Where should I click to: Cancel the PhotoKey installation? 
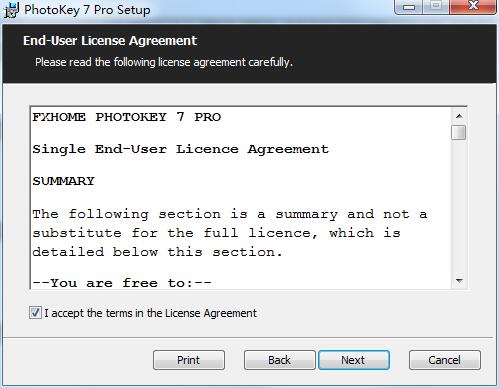click(x=445, y=360)
